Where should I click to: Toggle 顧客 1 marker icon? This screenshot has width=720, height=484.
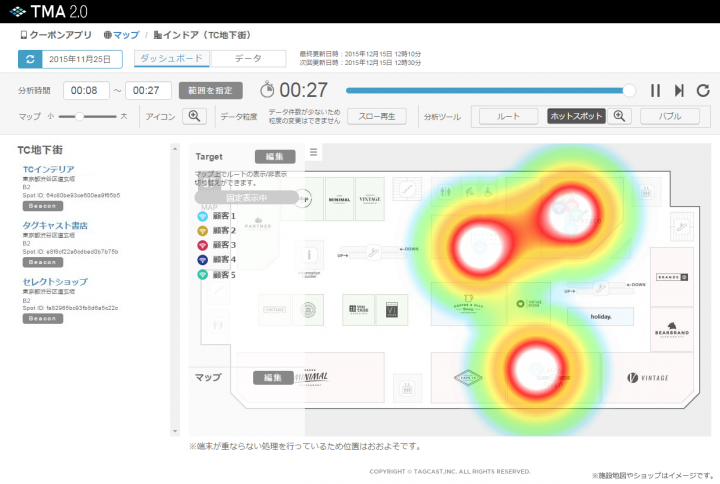point(202,216)
